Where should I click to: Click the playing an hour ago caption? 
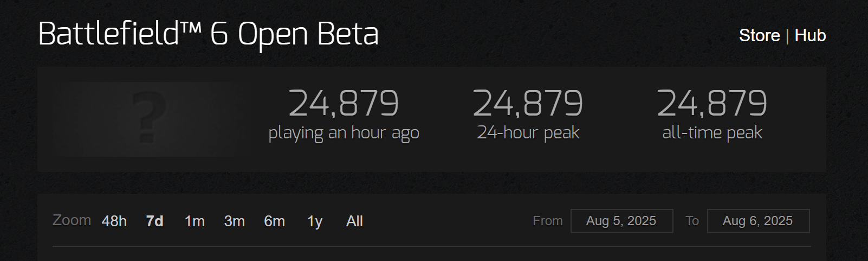(344, 133)
